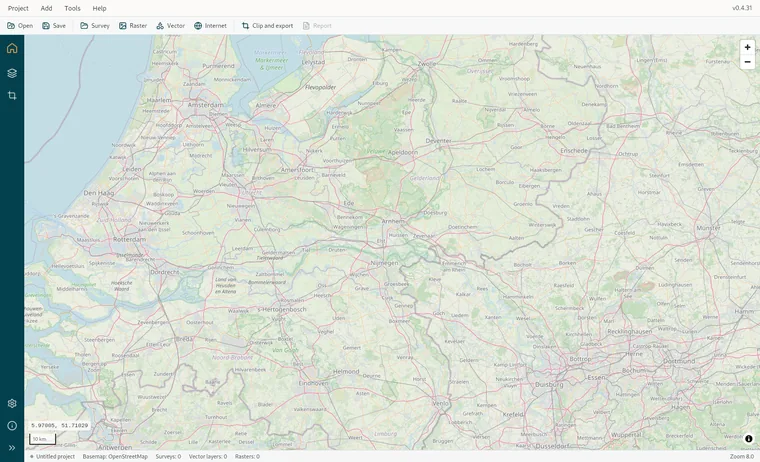The height and width of the screenshot is (462, 760).
Task: Click Amsterdam on the map
Action: click(x=206, y=105)
